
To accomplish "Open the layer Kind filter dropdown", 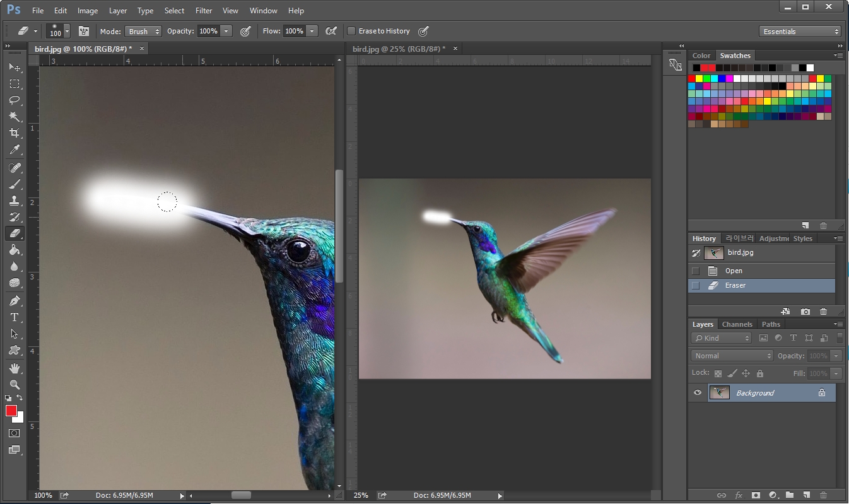I will 722,338.
